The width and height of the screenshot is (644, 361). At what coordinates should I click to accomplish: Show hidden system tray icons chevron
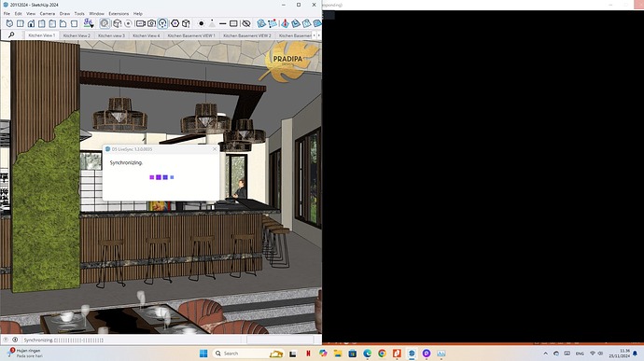pos(545,354)
